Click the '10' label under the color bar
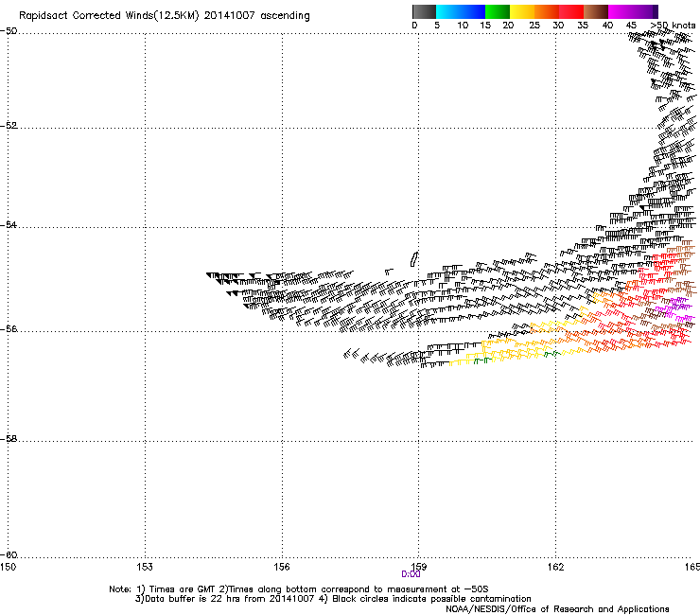This screenshot has height=615, width=700. (463, 26)
